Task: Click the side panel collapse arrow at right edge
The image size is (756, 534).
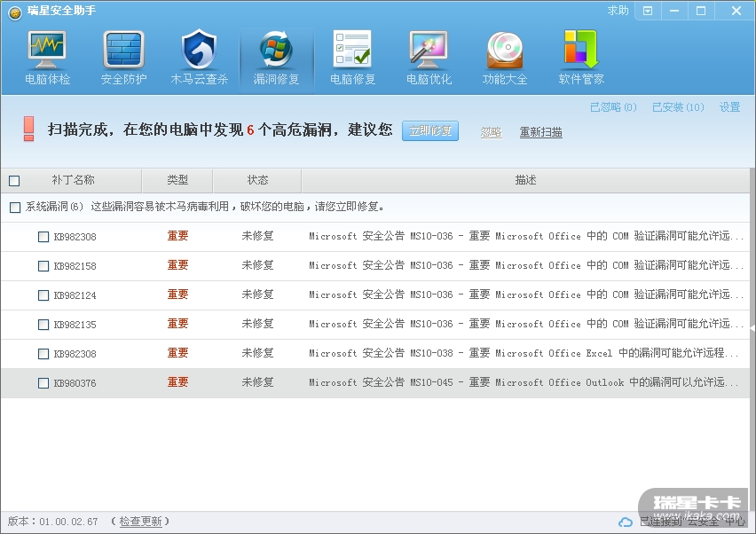Action: (752, 327)
